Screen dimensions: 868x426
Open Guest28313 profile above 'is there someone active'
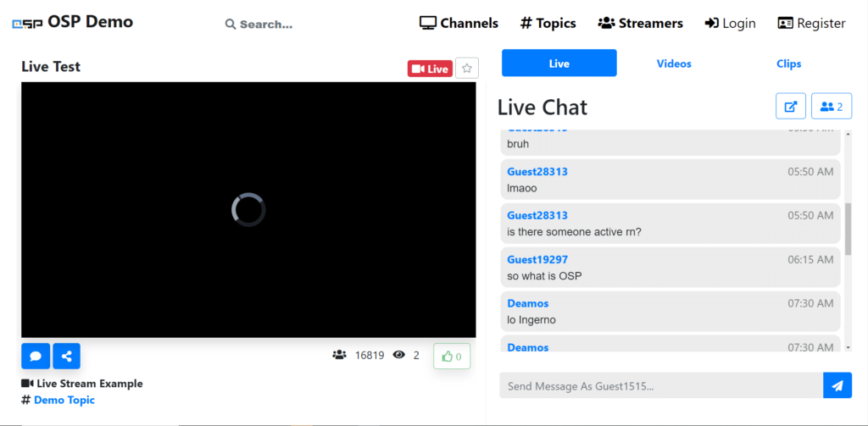(537, 215)
